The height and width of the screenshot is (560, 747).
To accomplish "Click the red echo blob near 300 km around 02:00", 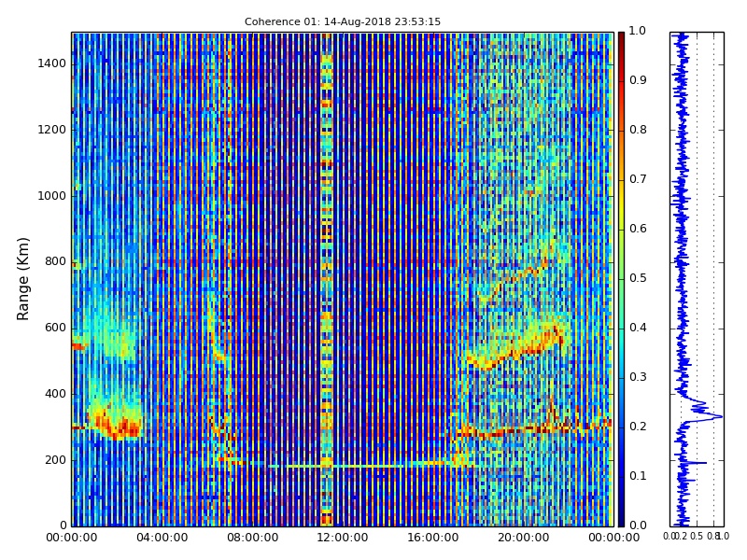I will coord(117,426).
